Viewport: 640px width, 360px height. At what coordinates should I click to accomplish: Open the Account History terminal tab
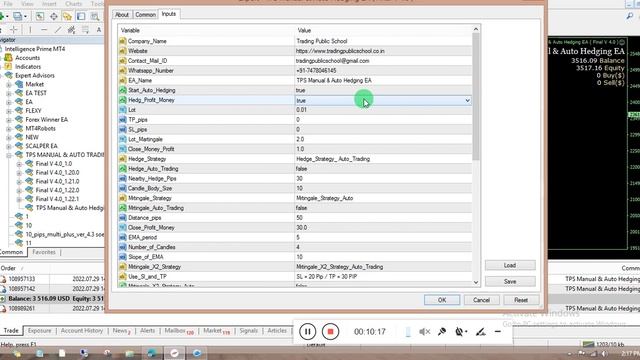82,331
